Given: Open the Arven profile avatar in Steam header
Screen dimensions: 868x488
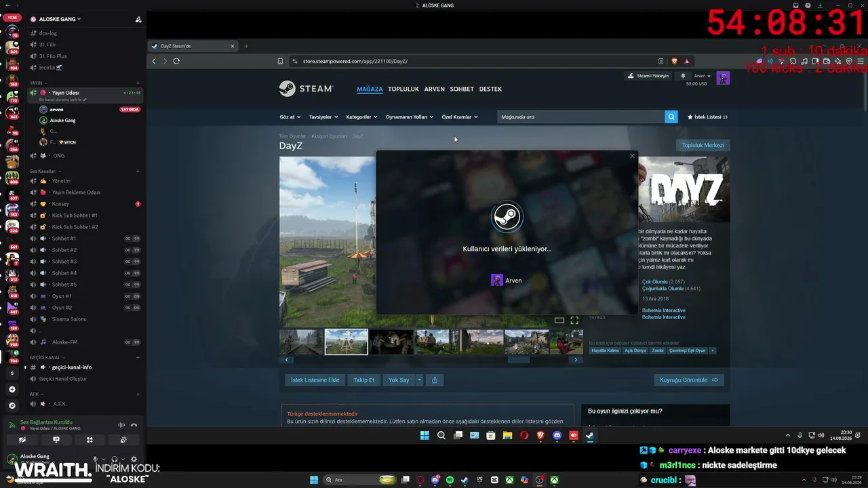Looking at the screenshot, I should [723, 78].
